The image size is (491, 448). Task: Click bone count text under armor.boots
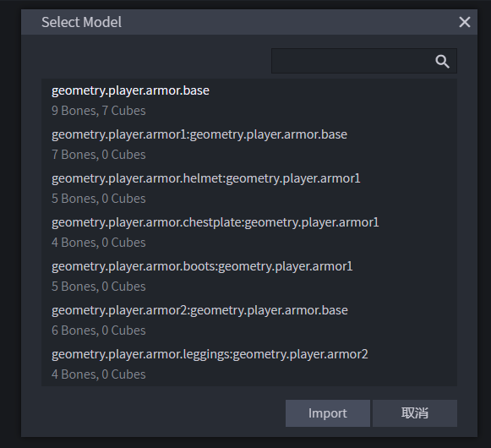point(99,287)
